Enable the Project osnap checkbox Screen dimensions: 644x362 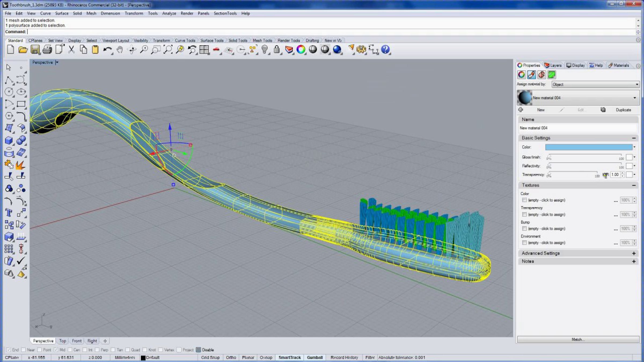tap(179, 350)
